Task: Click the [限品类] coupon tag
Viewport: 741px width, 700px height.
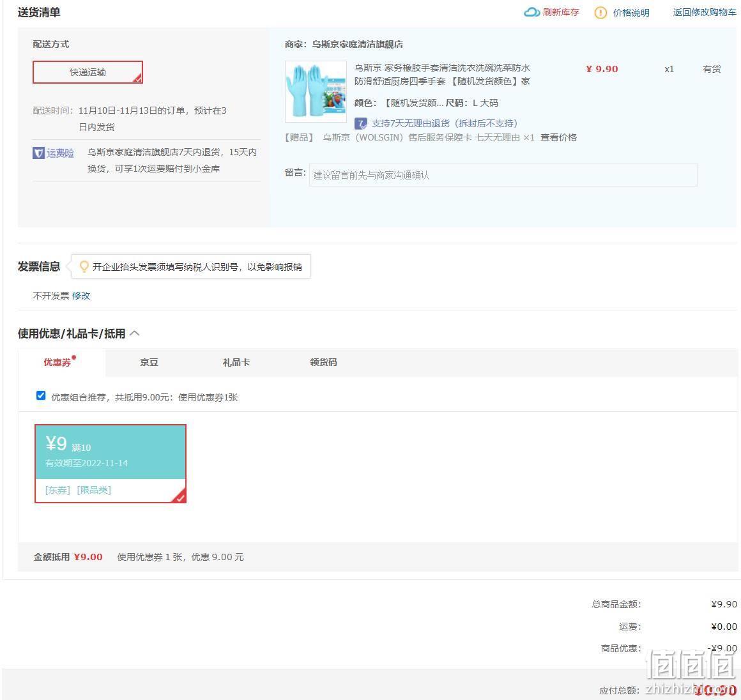Action: [x=94, y=490]
